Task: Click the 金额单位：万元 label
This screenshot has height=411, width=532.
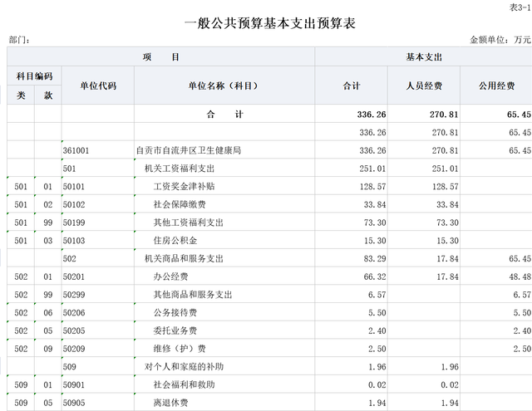Action: click(500, 39)
